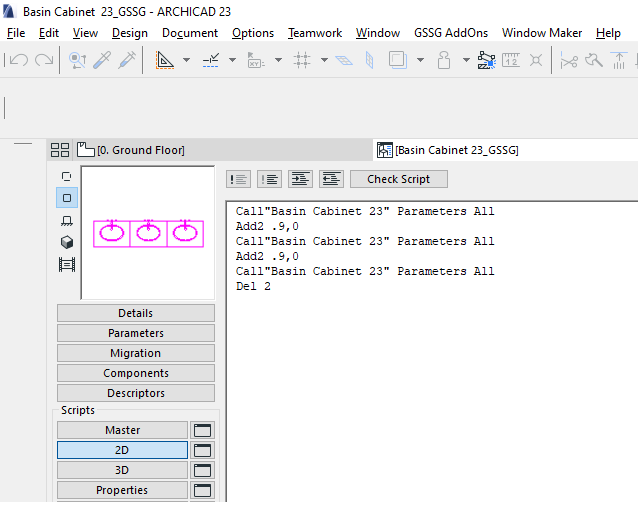Screen dimensions: 639x506
Task: Select the 2D symbol view icon
Action: tap(66, 176)
